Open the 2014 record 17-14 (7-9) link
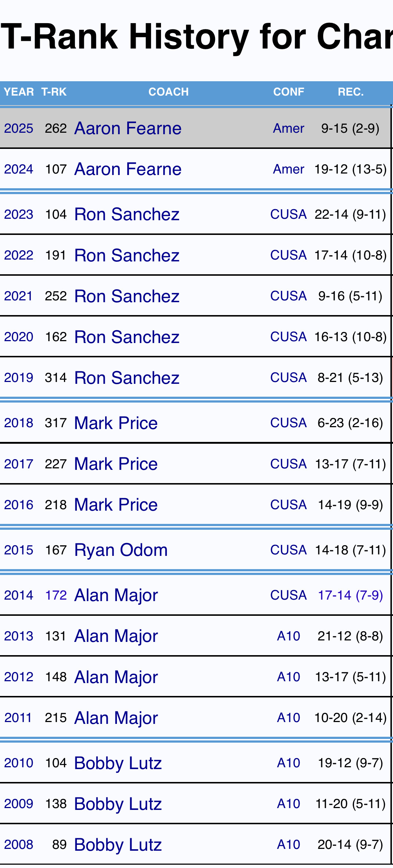 tap(350, 595)
